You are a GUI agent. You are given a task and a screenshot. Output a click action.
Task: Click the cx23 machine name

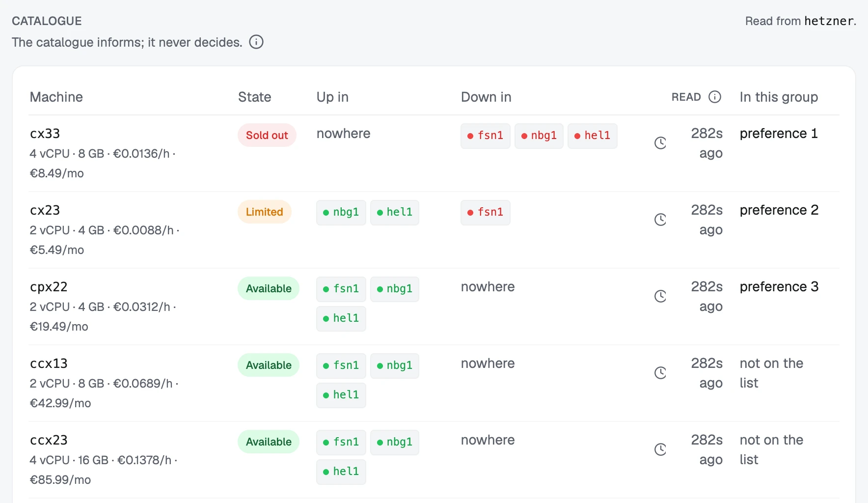click(x=45, y=210)
